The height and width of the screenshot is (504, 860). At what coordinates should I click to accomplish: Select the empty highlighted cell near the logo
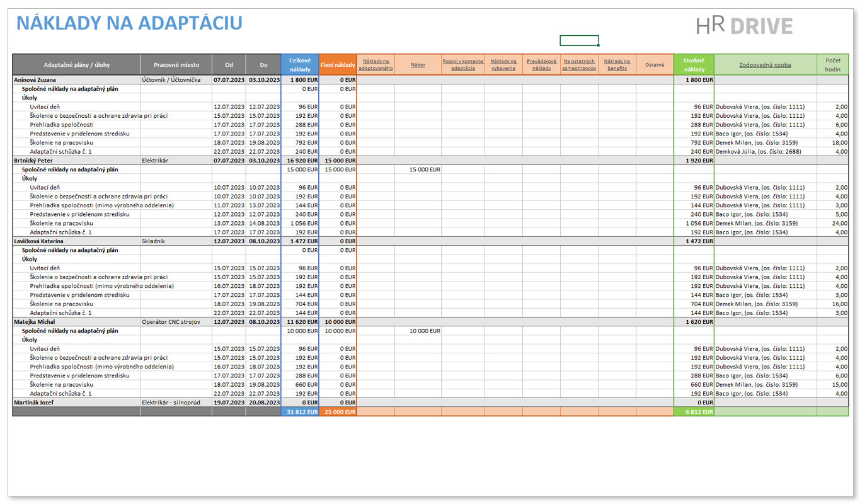(x=579, y=41)
